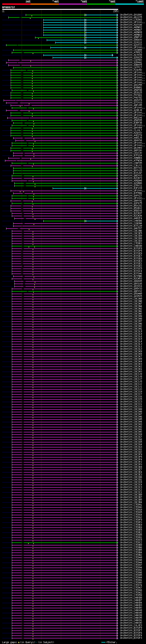This screenshot has width=146, height=644.
Task: Select label UniRef100_A1YKV8
Action: 131,55
